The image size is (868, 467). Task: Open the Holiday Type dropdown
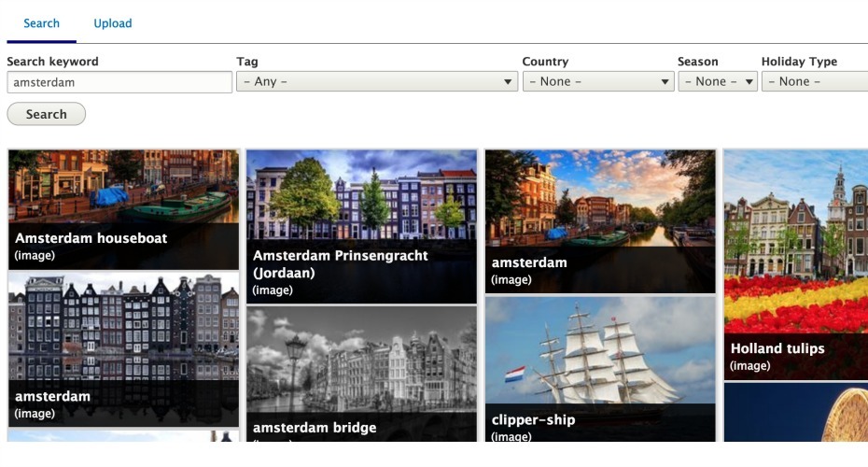(x=814, y=81)
